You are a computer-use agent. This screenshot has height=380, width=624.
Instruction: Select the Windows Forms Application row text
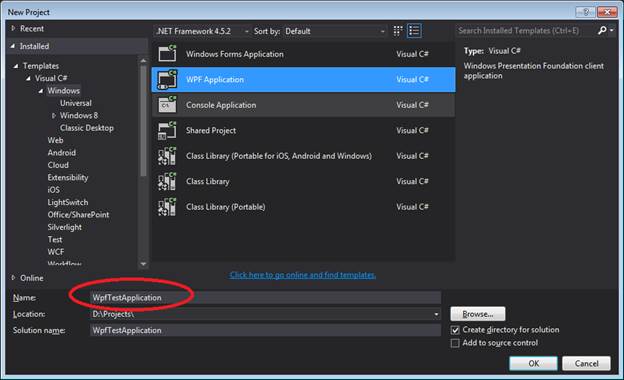235,54
